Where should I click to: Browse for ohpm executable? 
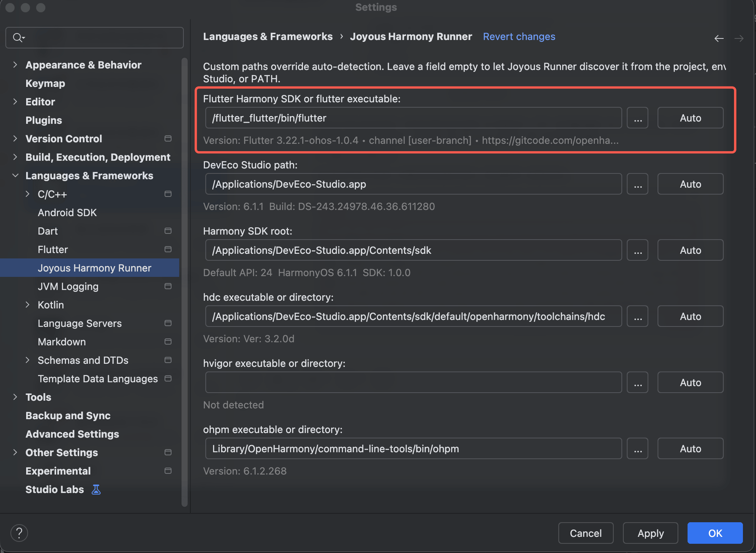tap(638, 449)
